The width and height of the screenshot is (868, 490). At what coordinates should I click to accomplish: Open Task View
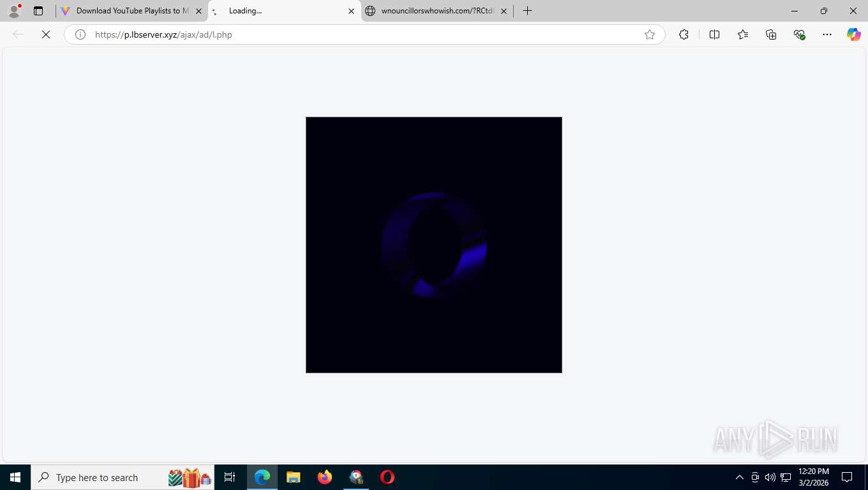click(x=230, y=477)
